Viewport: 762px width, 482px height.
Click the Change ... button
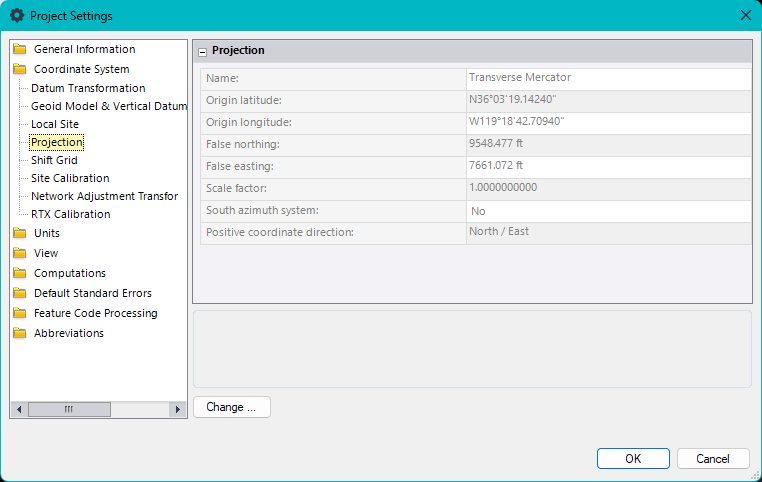(x=231, y=407)
